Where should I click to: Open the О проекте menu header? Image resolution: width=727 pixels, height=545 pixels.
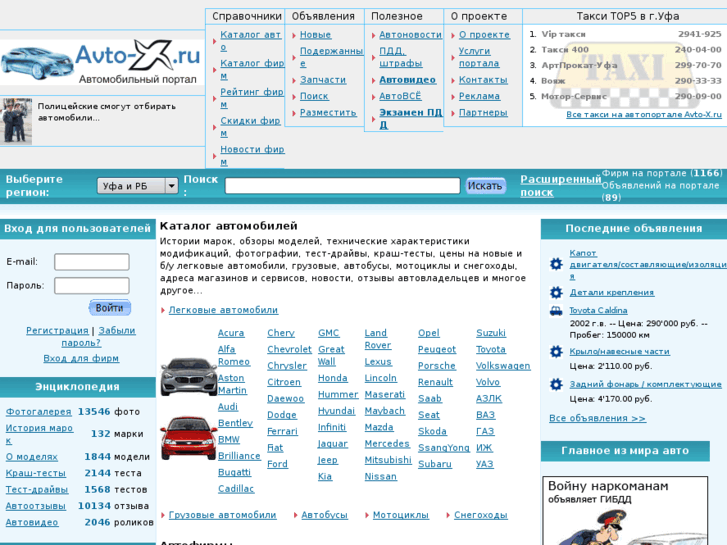click(479, 16)
